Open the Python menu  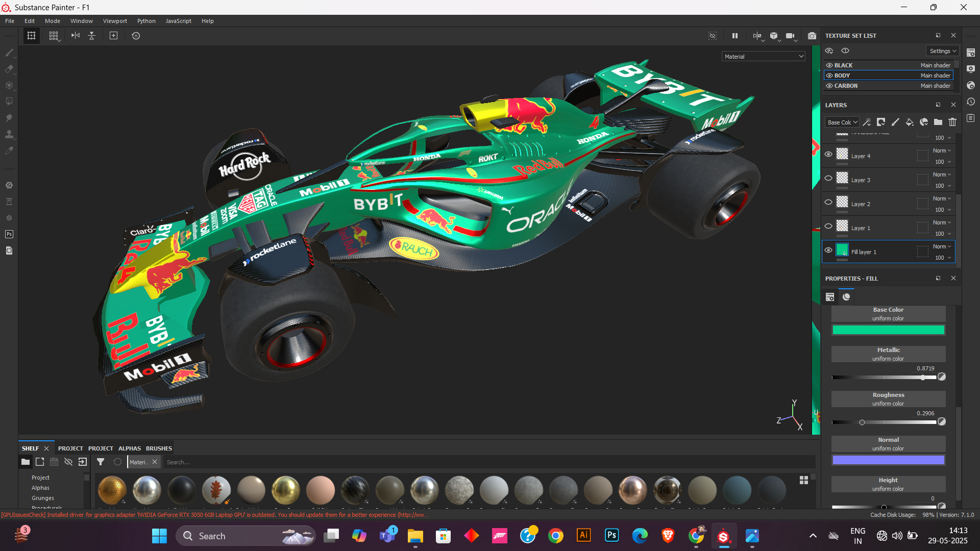[x=146, y=21]
